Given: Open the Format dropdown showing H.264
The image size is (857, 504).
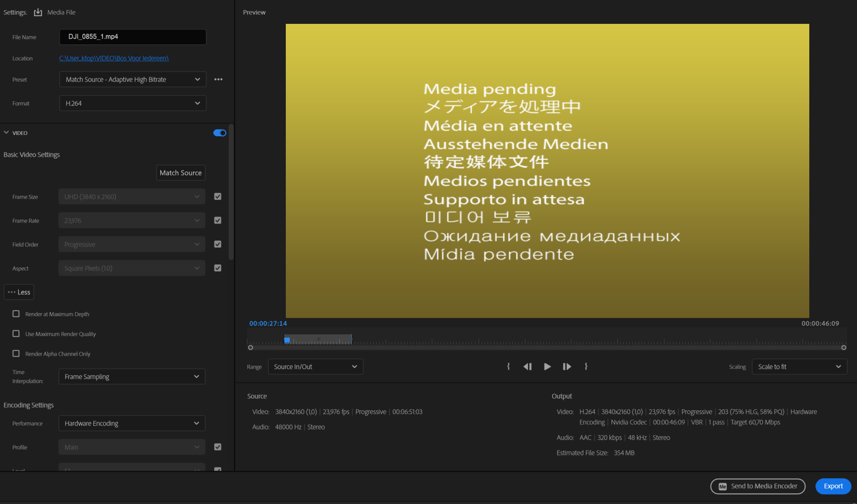Looking at the screenshot, I should point(132,103).
